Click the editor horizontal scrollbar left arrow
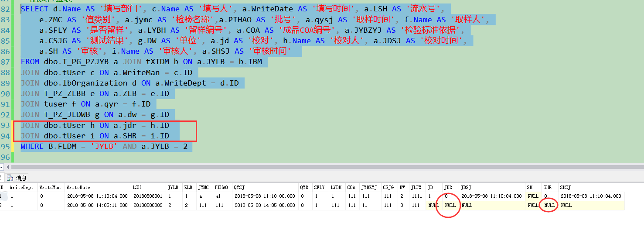 [7, 167]
